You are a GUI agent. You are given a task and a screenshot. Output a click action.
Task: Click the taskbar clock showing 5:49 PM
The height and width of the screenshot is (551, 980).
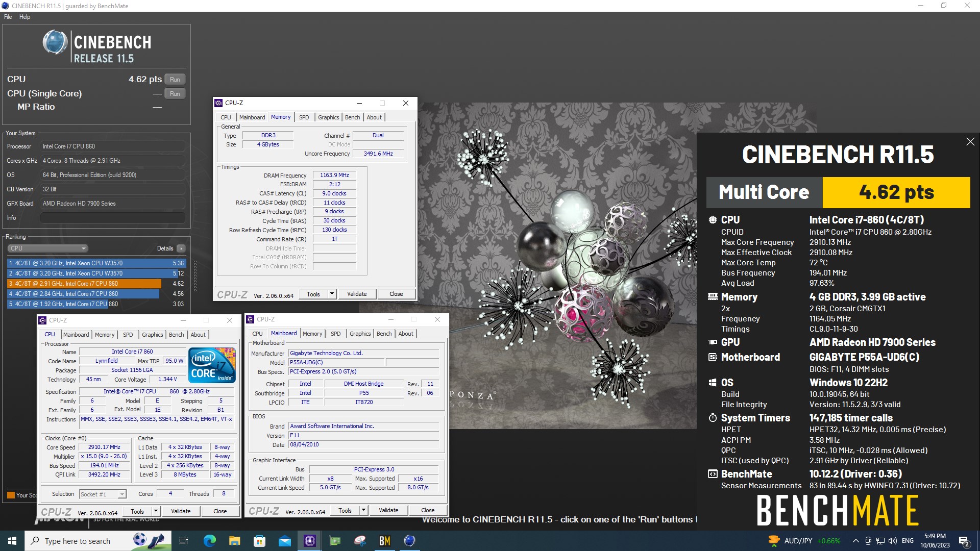(x=935, y=541)
